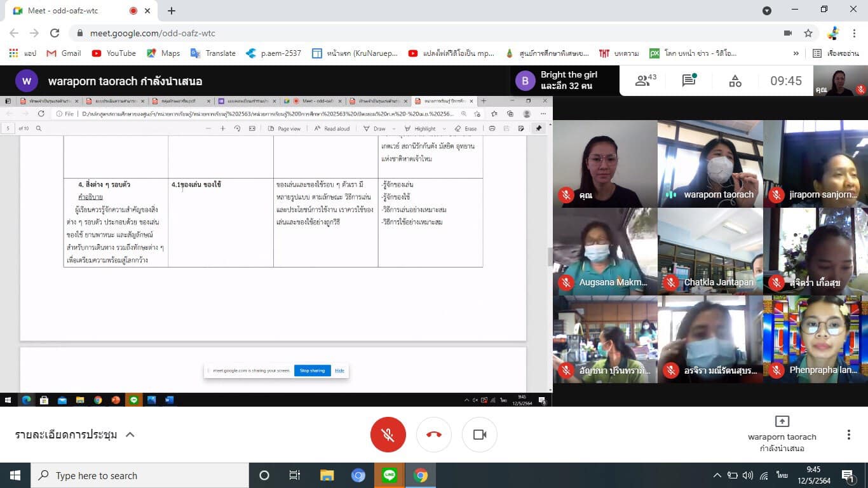Click the Type here to search box

pyautogui.click(x=139, y=475)
